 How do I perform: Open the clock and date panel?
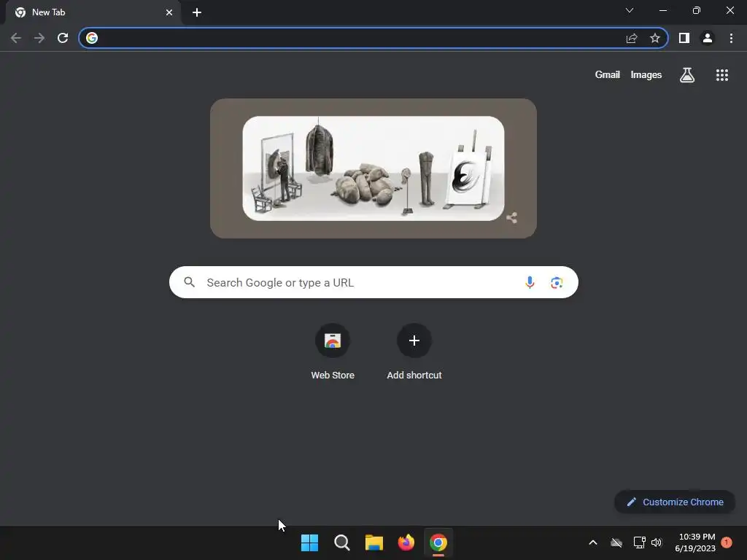point(695,542)
